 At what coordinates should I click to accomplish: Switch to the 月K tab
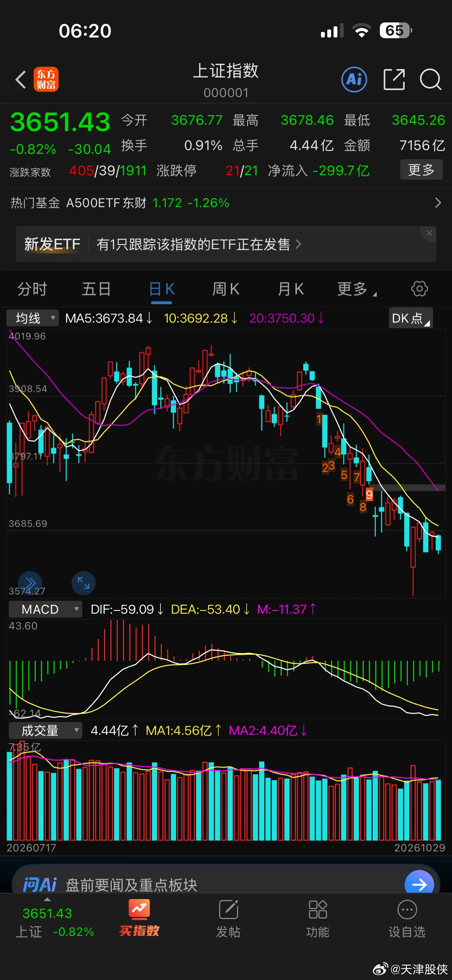coord(291,289)
